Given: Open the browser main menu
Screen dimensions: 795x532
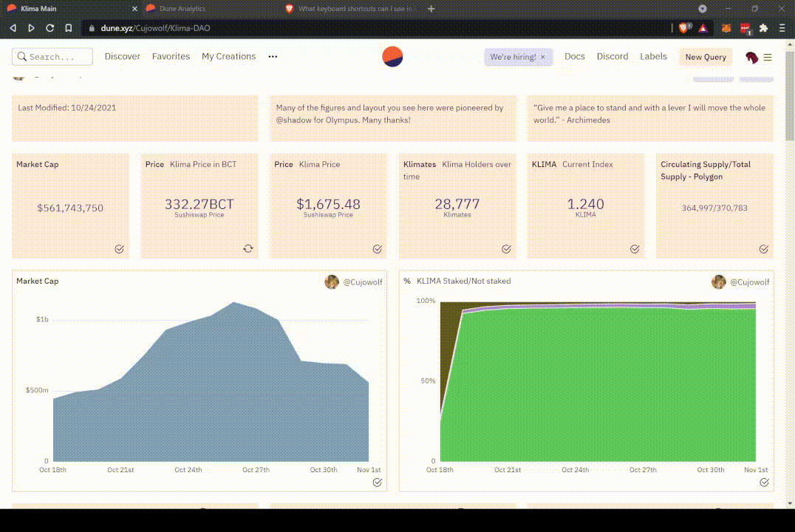Looking at the screenshot, I should 782,28.
